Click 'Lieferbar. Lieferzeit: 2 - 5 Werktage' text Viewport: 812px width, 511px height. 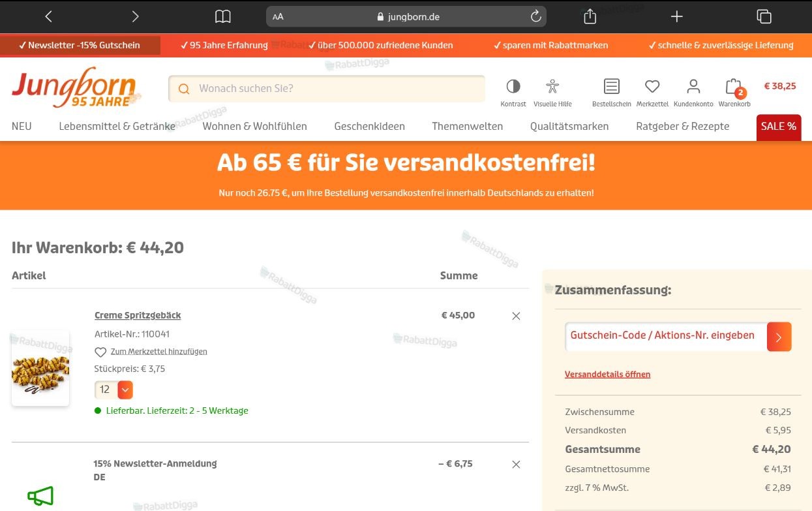[x=177, y=410]
